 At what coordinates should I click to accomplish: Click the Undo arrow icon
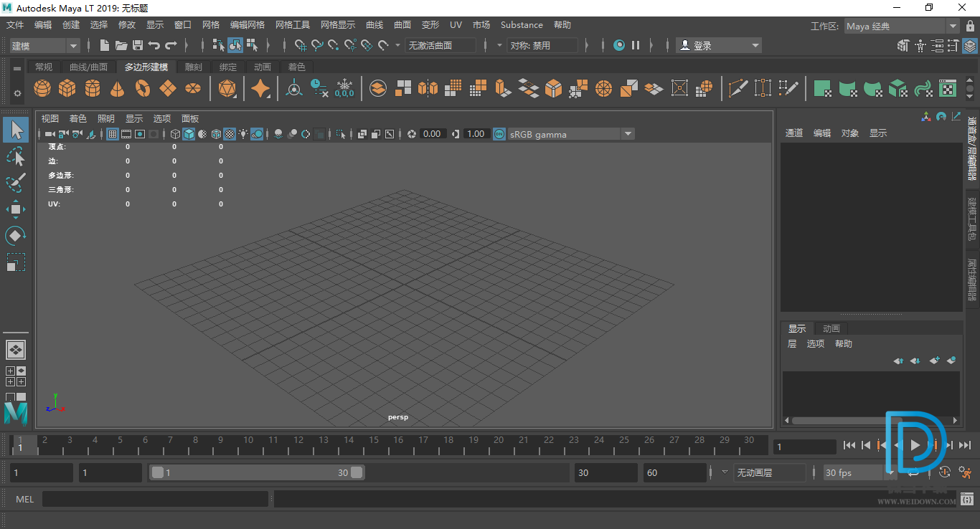click(x=154, y=45)
